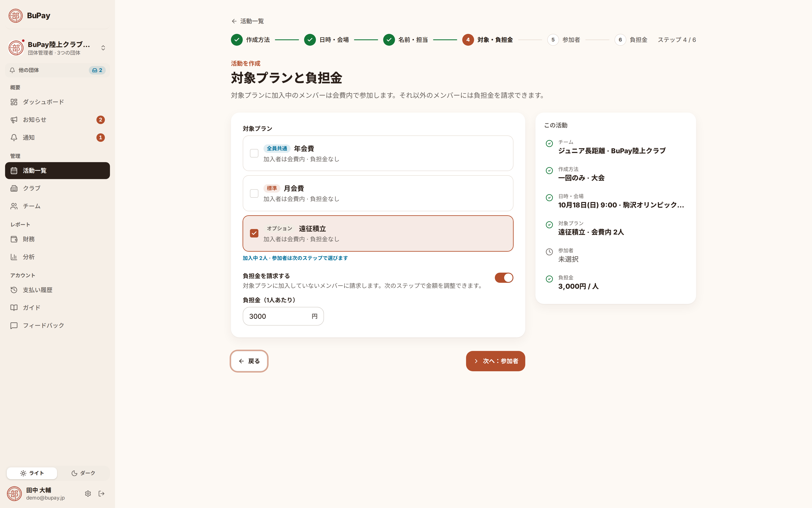Screen dimensions: 812x508
Task: Go to step 作成方法 in stepper
Action: click(x=250, y=40)
